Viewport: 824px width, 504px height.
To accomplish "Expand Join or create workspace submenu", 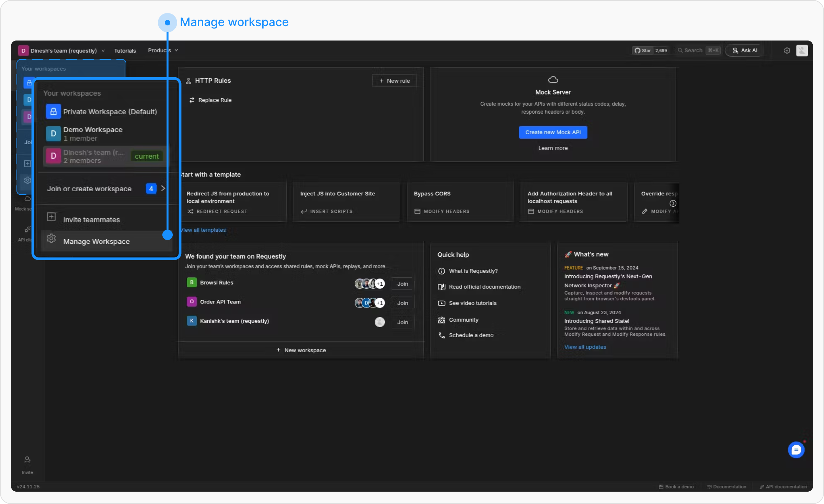I will coord(105,189).
